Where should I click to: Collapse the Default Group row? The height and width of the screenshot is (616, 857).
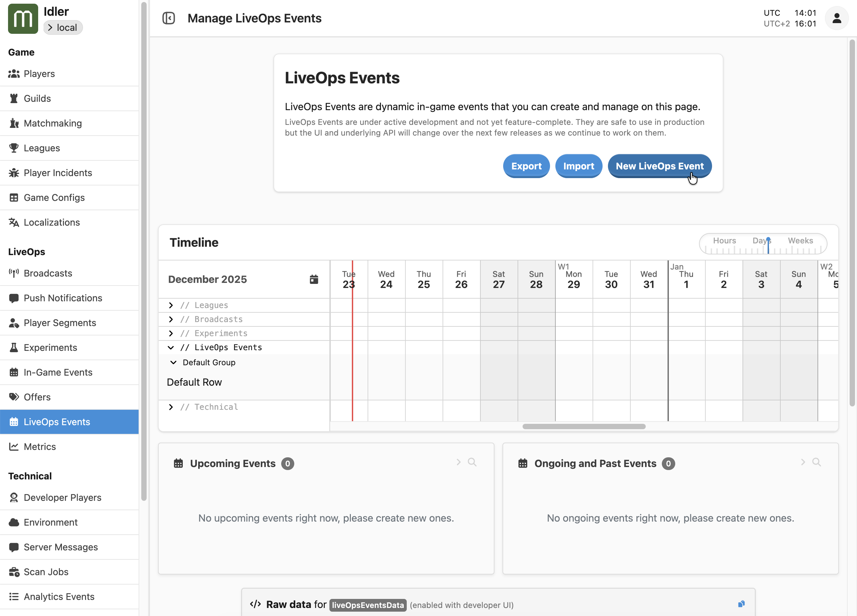[174, 363]
